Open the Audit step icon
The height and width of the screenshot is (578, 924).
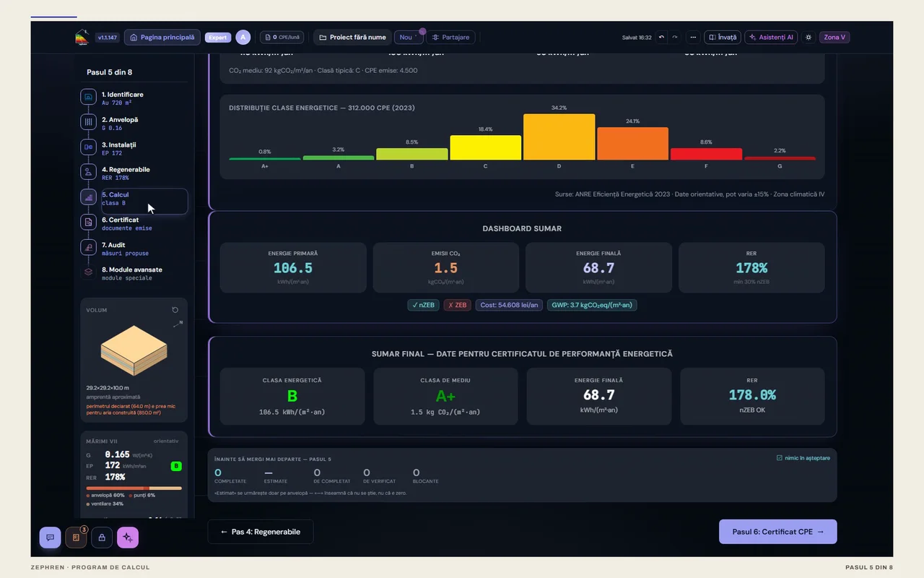point(88,247)
